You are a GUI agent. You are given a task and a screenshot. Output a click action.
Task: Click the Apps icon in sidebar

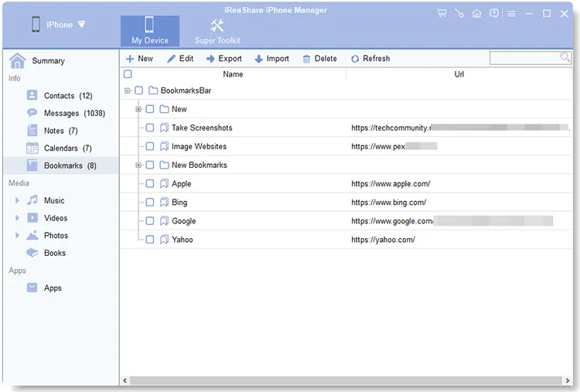32,288
